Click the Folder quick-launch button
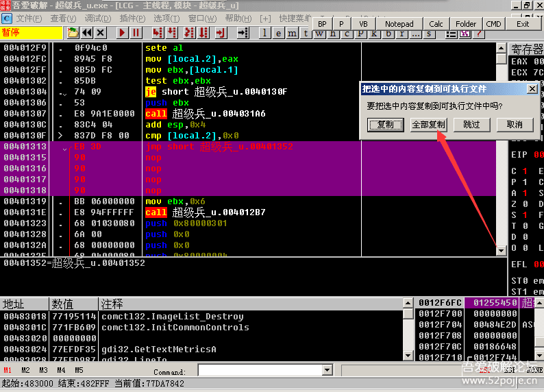The width and height of the screenshot is (544, 392). 466,24
